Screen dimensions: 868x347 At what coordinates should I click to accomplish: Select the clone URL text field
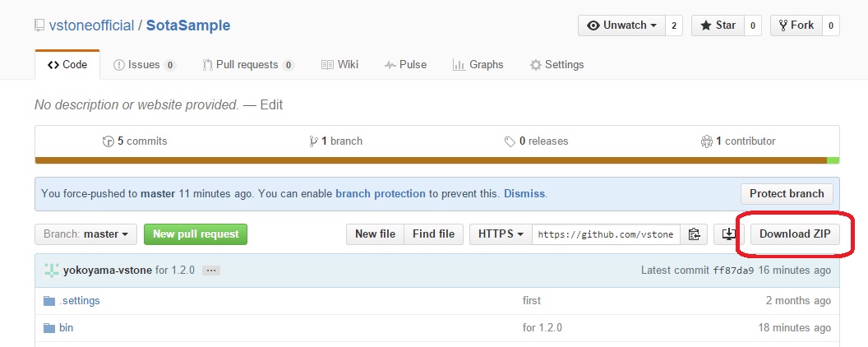[x=606, y=234]
